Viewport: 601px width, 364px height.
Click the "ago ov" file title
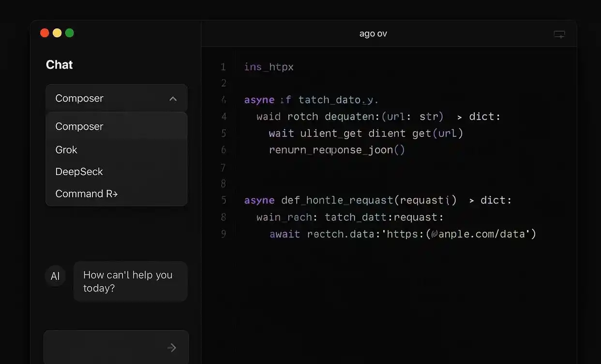tap(373, 34)
